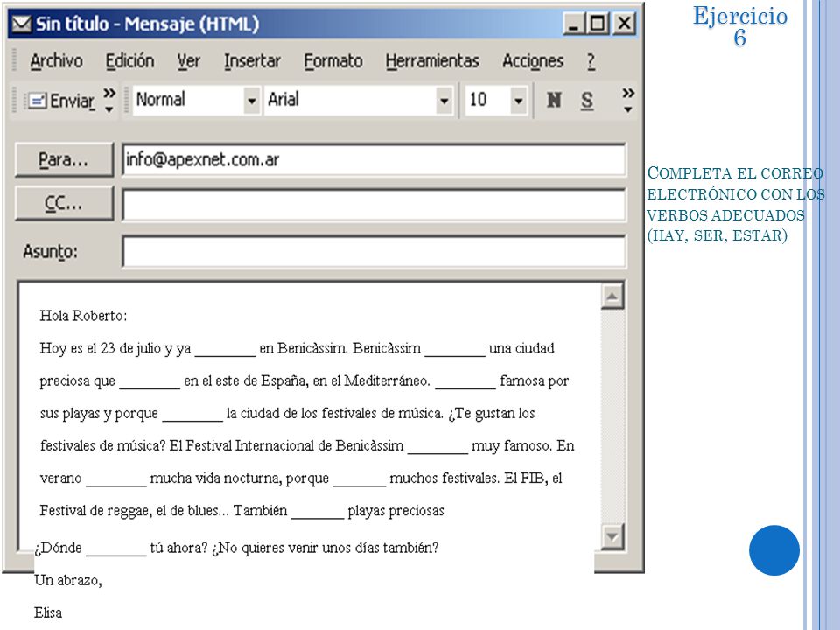
Task: Open the Acciones menu
Action: pos(533,61)
